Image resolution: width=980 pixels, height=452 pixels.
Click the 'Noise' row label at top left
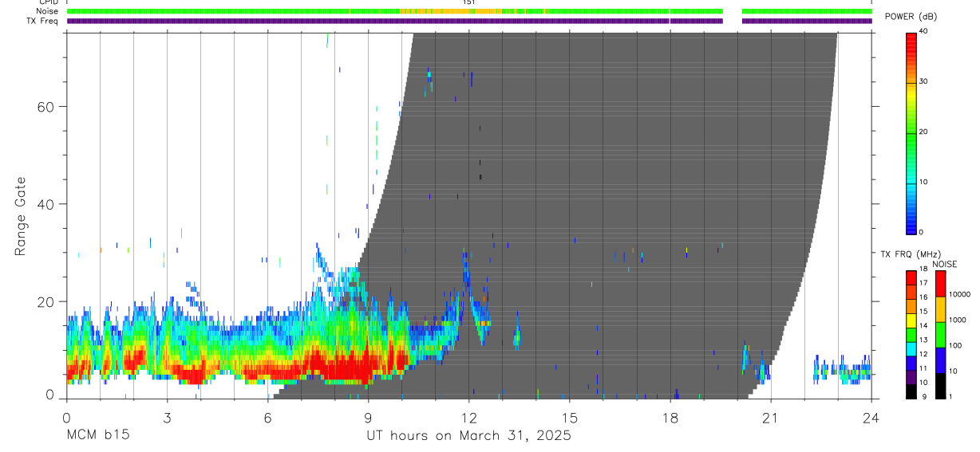pyautogui.click(x=47, y=11)
